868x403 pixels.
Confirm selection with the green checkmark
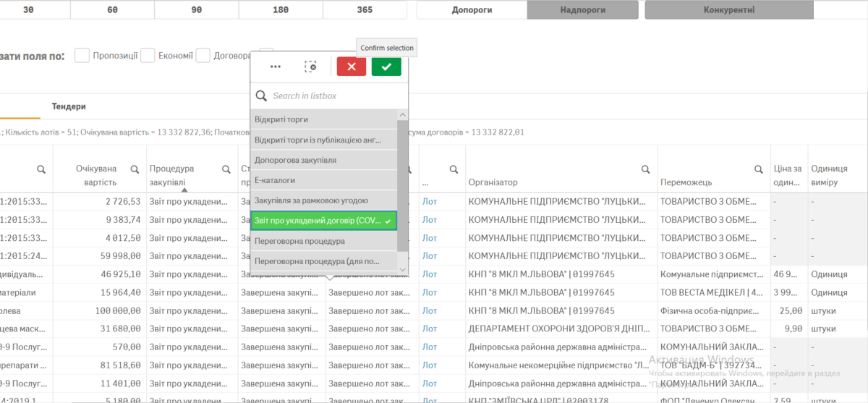tap(386, 67)
